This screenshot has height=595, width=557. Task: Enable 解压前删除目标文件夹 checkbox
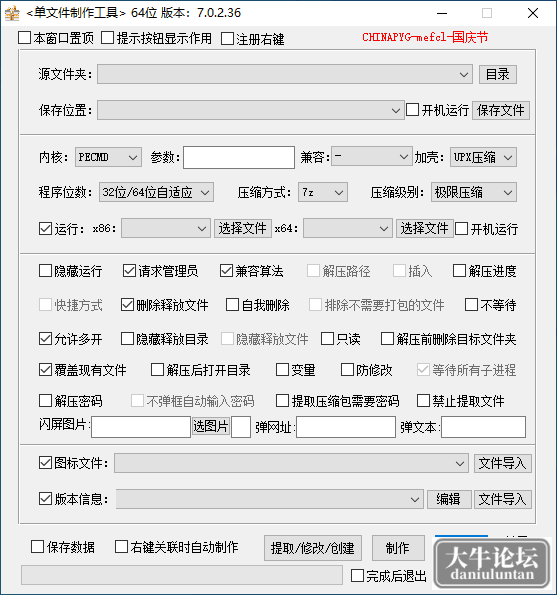(x=387, y=338)
